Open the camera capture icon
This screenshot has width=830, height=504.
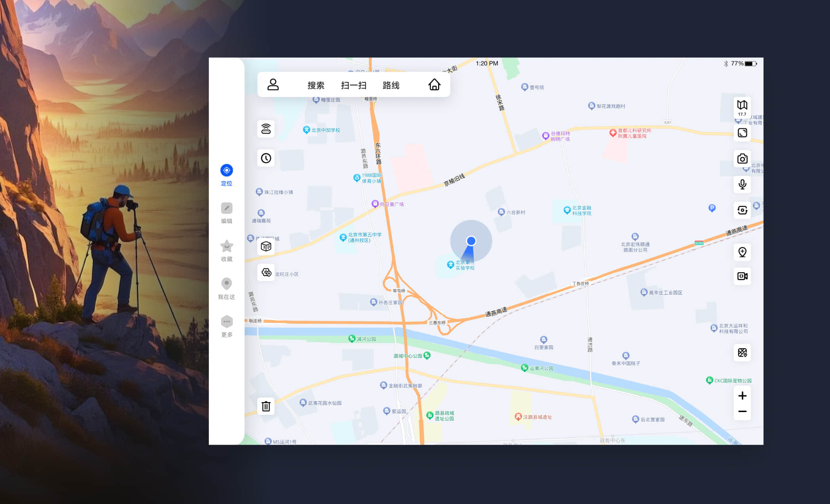coord(742,158)
